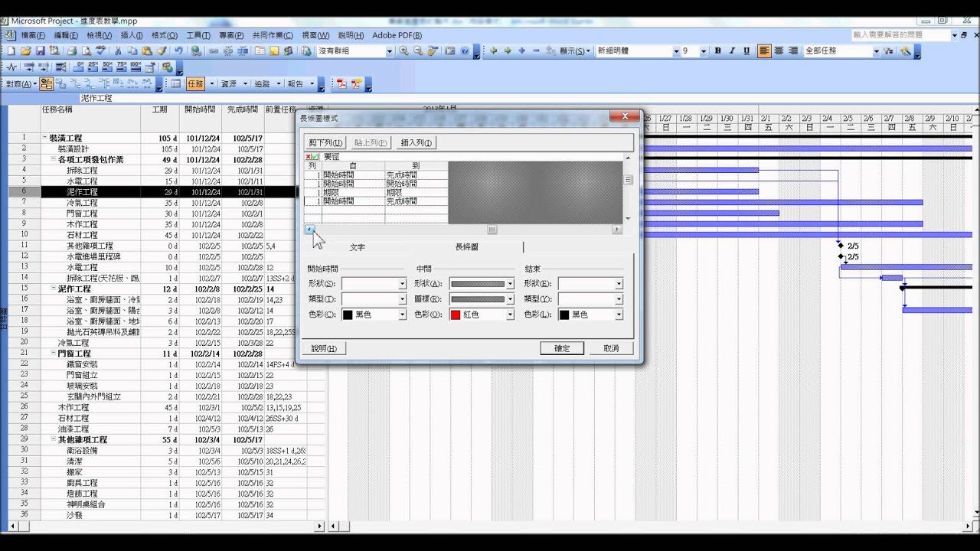Click the Hide Subtasks minus icon
The height and width of the screenshot is (551, 980).
536,51
